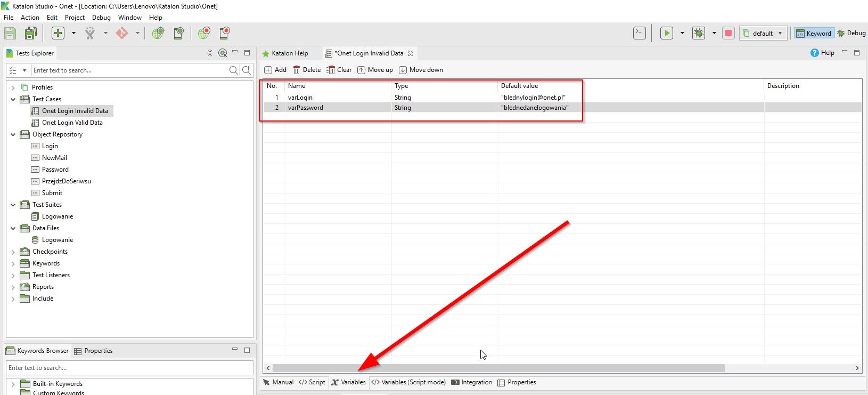Click the Tests Explorer search field
The height and width of the screenshot is (395, 868).
128,70
